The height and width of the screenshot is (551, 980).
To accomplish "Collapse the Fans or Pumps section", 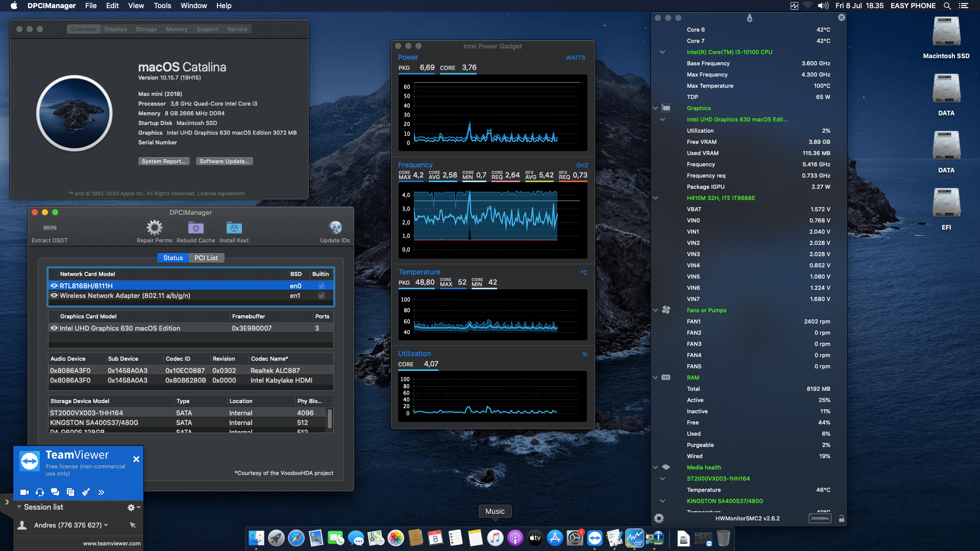I will coord(655,310).
